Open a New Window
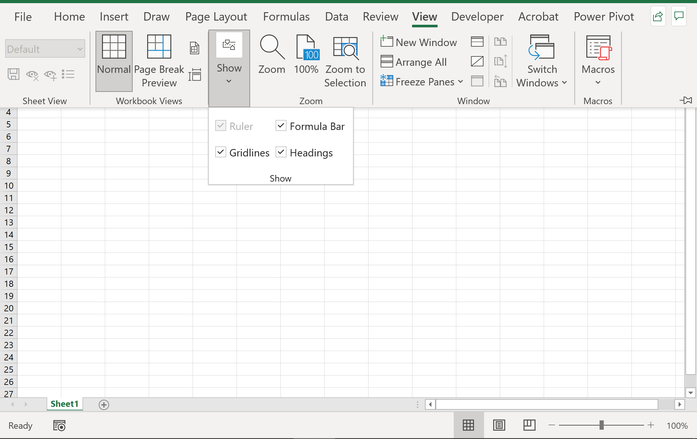This screenshot has height=439, width=697. tap(419, 42)
